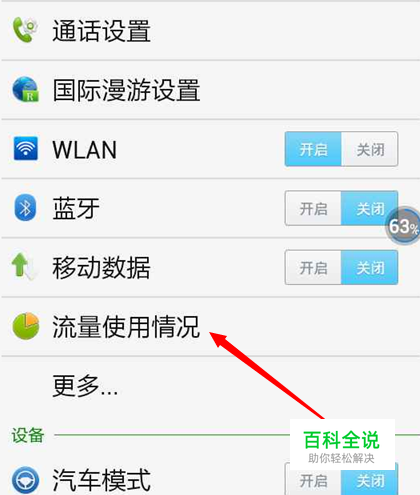Switch car mode on with 开启
Screen dimensions: 420x495
click(313, 479)
